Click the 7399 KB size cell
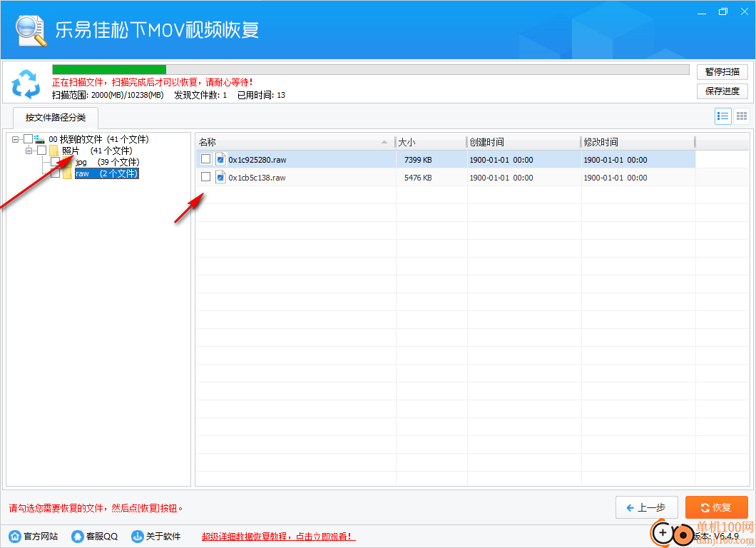 (x=418, y=160)
